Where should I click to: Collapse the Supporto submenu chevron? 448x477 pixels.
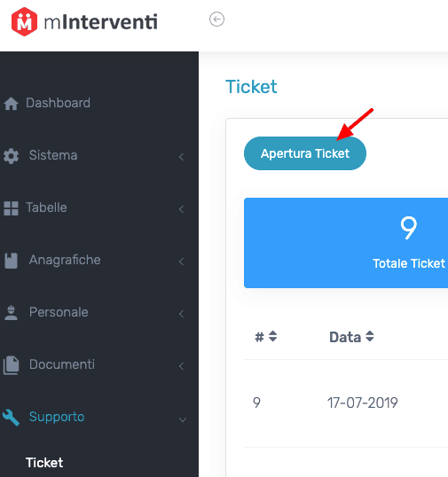point(183,419)
